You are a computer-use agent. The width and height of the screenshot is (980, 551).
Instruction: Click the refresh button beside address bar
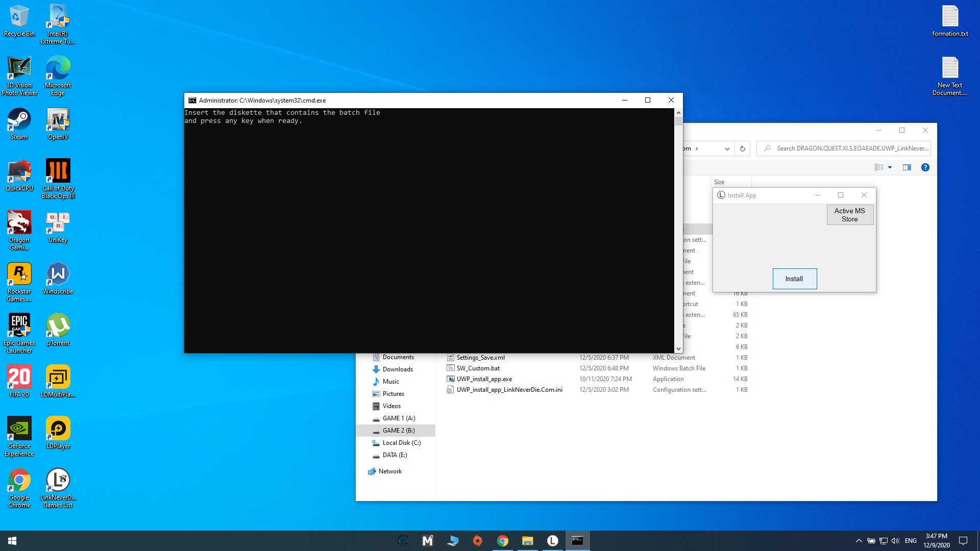tap(742, 148)
